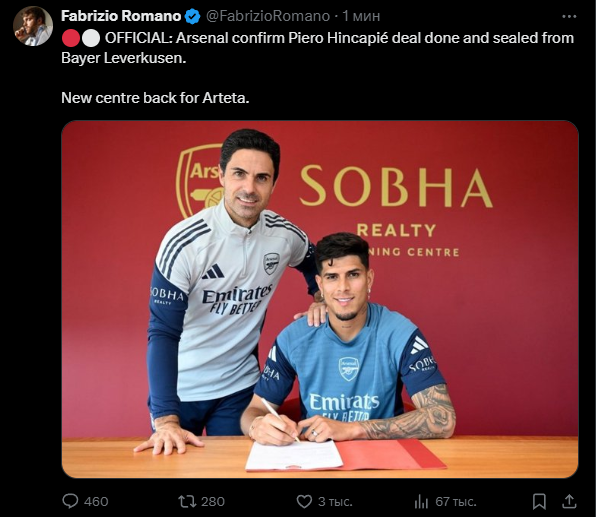Open the @FabrizioRomano handle link

pos(268,16)
